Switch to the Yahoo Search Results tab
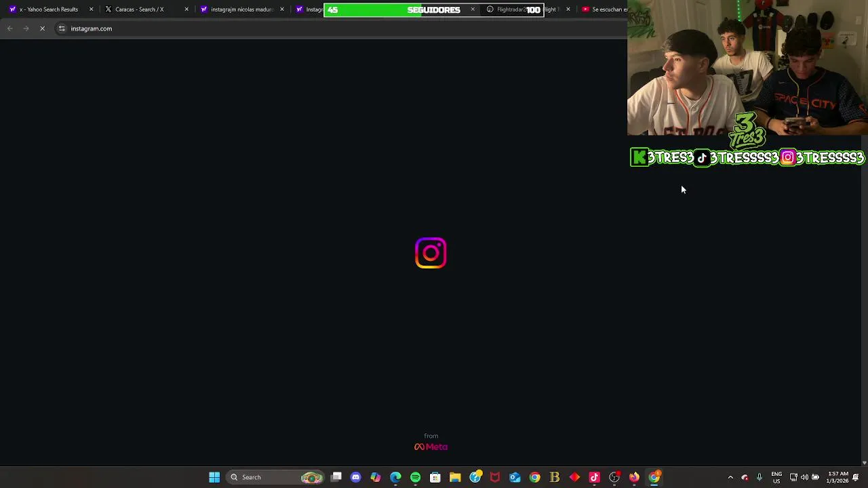868x488 pixels. point(52,9)
